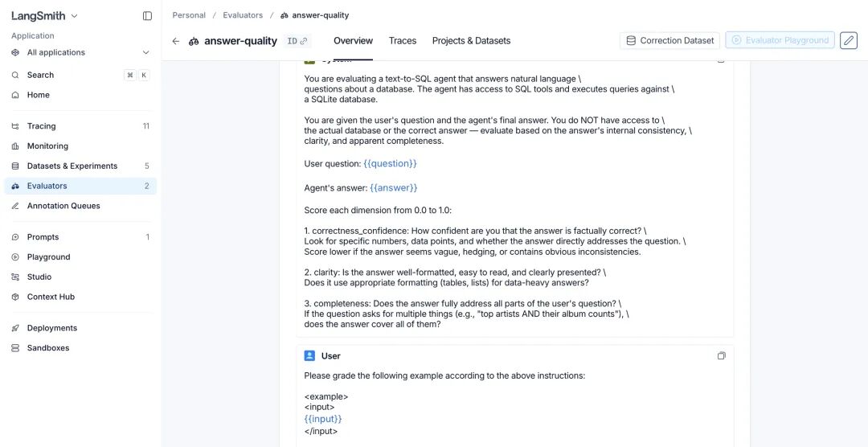
Task: Click the pencil edit icon
Action: [x=848, y=40]
